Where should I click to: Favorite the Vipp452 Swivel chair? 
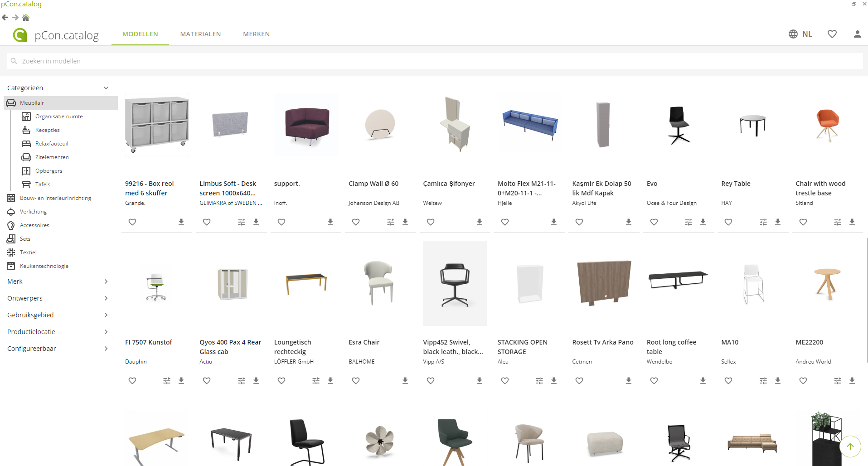coord(431,381)
